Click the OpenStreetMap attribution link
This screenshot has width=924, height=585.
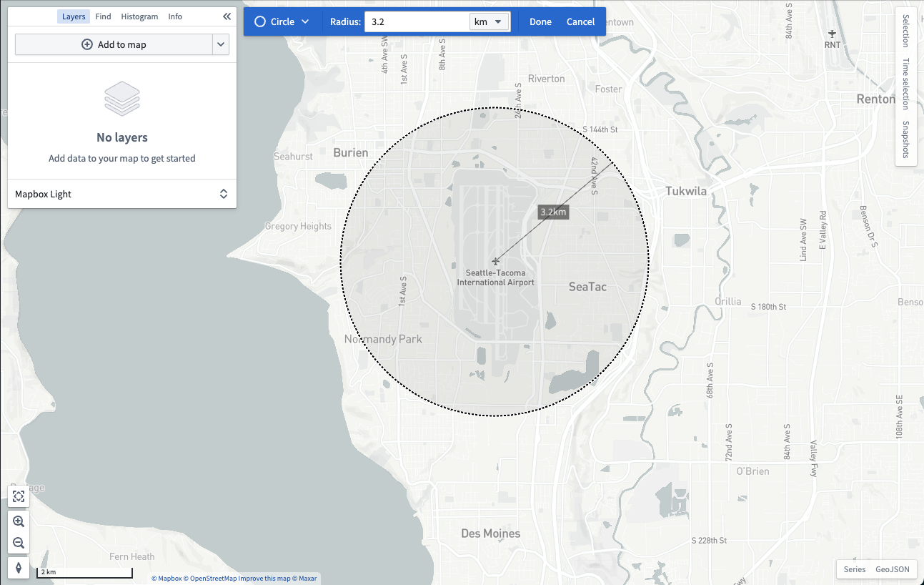click(x=210, y=579)
